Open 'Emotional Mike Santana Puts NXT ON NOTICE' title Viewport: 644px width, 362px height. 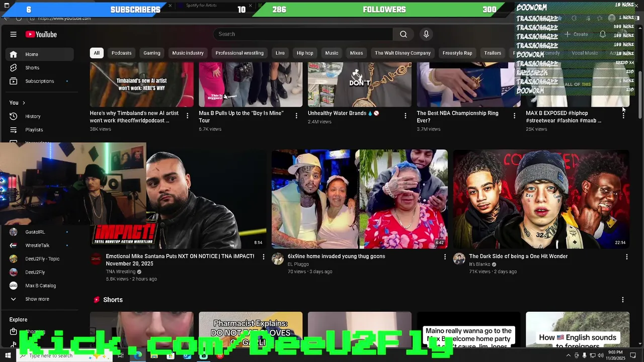[180, 260]
